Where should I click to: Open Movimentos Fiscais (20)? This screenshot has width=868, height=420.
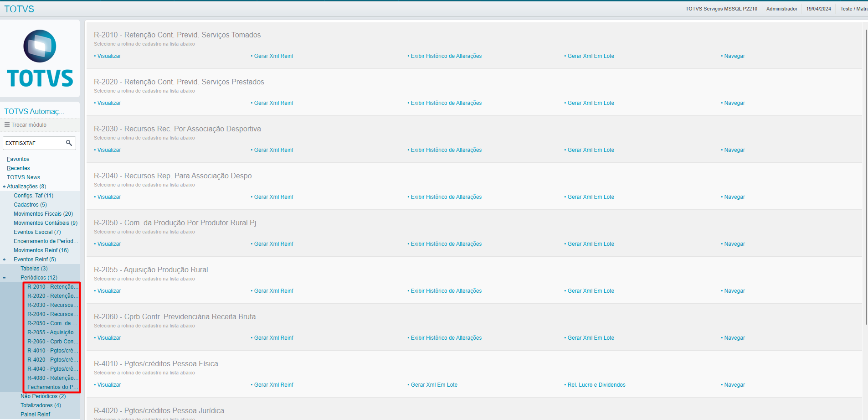coord(43,214)
